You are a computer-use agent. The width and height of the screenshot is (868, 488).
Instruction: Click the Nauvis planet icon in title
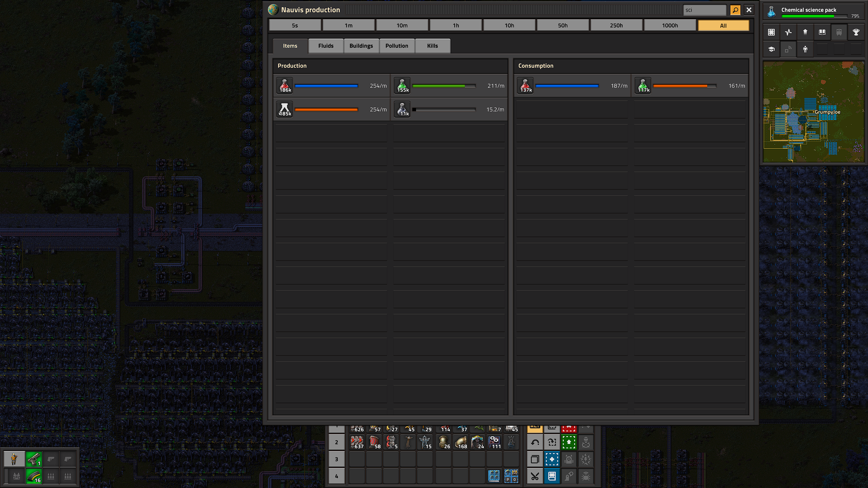(273, 10)
